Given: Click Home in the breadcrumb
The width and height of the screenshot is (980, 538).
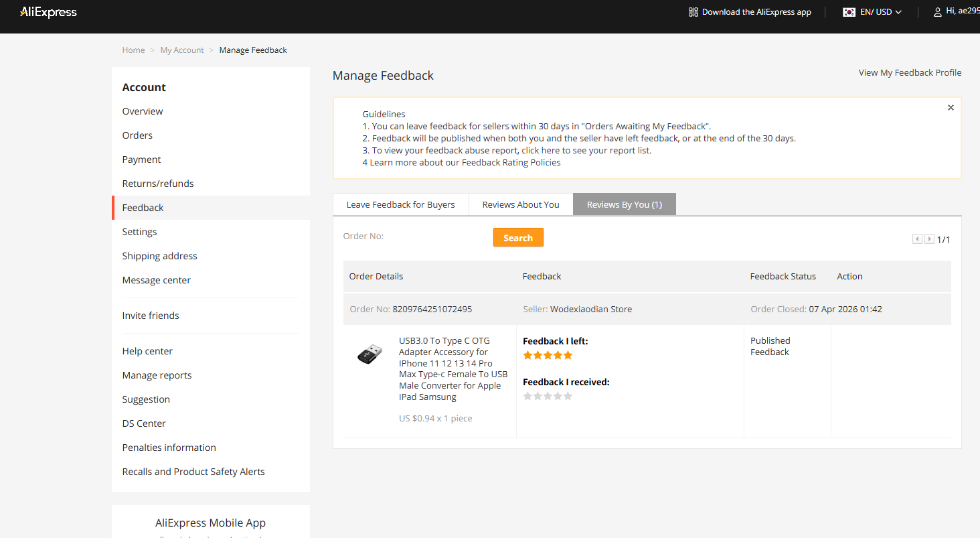Looking at the screenshot, I should [x=133, y=50].
